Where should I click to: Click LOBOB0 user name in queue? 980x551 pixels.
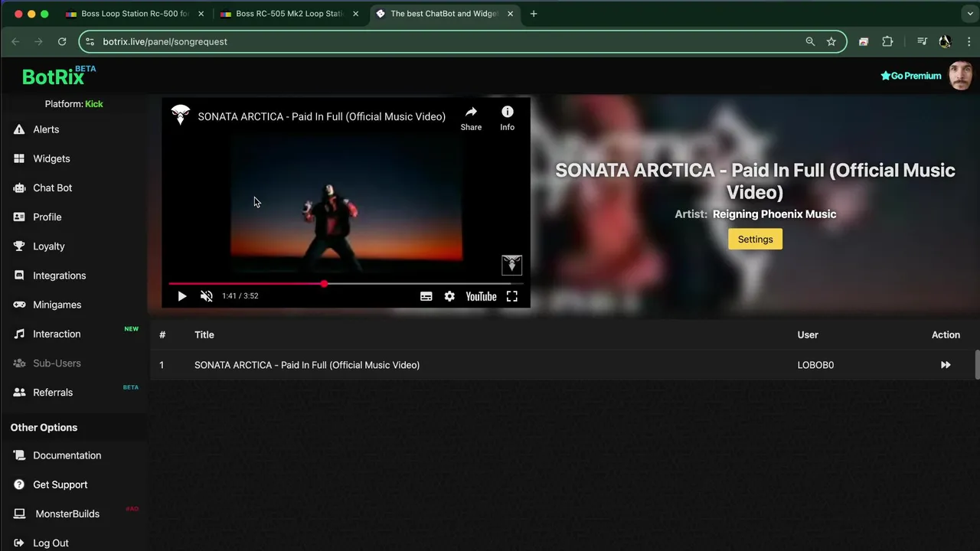[x=815, y=365]
